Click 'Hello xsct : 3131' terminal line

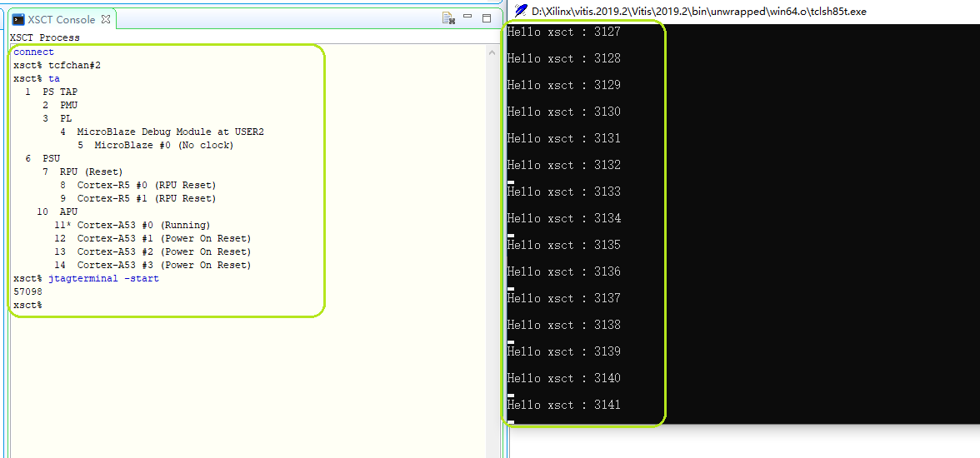[563, 139]
